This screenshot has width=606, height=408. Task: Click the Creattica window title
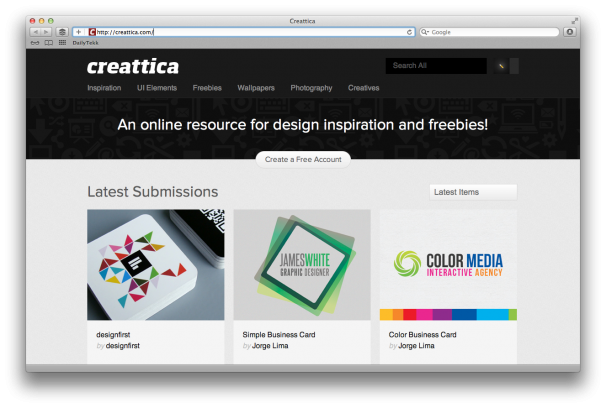pos(302,21)
